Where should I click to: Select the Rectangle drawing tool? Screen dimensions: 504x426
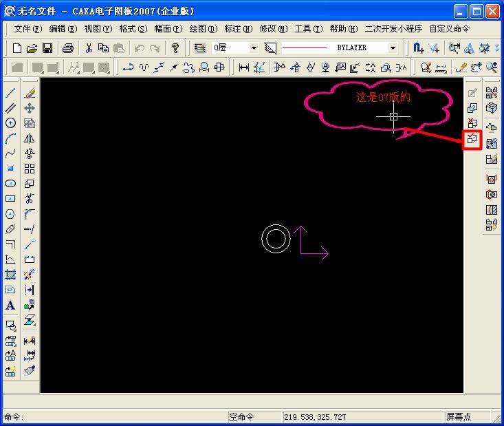[x=10, y=198]
